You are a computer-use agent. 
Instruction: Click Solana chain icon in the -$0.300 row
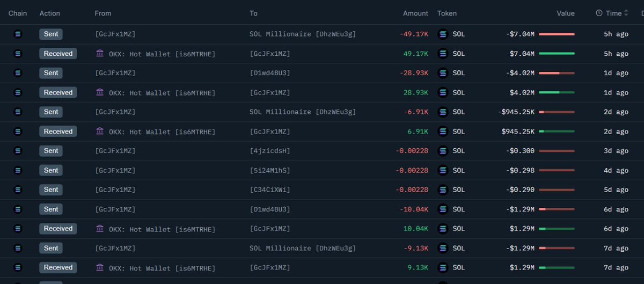click(x=18, y=151)
